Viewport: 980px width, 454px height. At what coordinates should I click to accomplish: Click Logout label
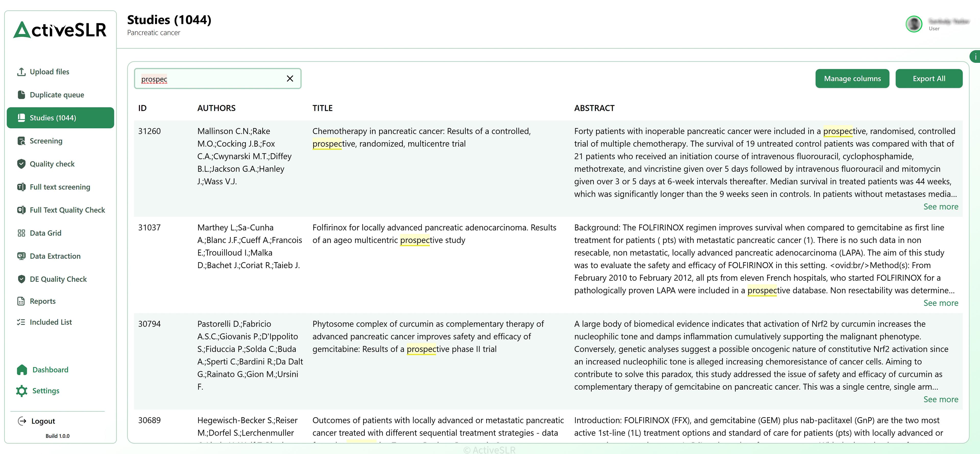pos(43,421)
